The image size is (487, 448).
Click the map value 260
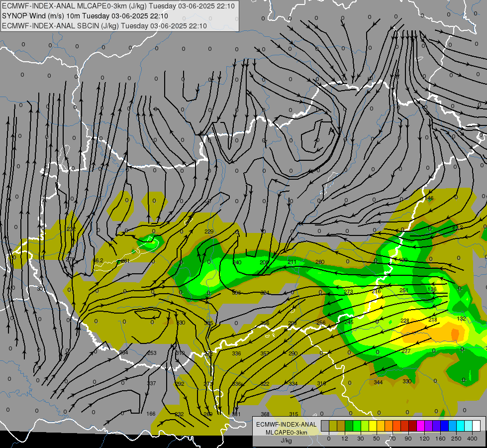(x=320, y=262)
